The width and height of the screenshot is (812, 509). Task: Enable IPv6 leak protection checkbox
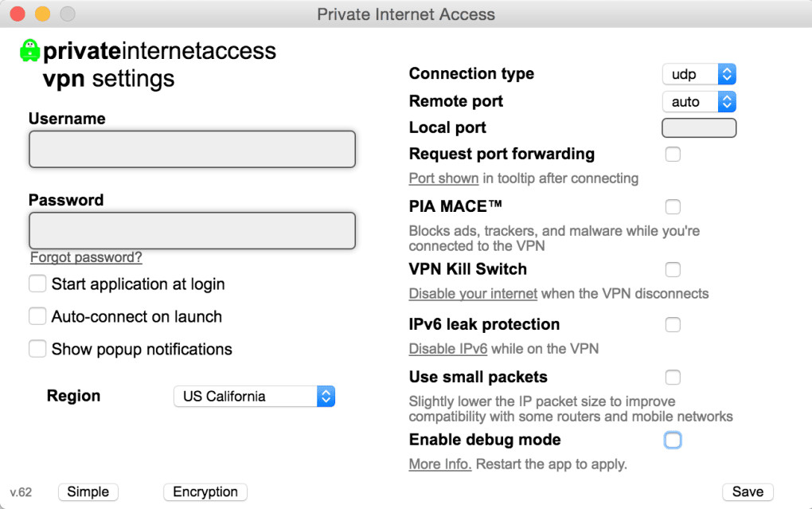(x=673, y=324)
